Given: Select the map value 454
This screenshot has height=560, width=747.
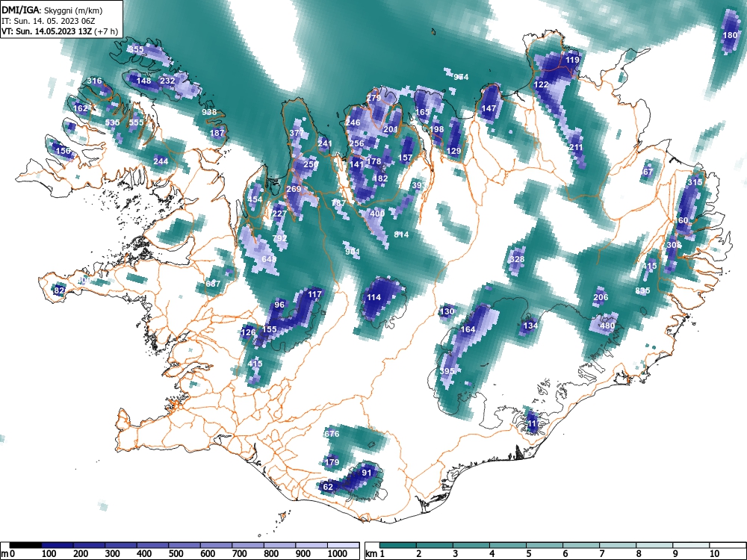Looking at the screenshot, I should 255,199.
